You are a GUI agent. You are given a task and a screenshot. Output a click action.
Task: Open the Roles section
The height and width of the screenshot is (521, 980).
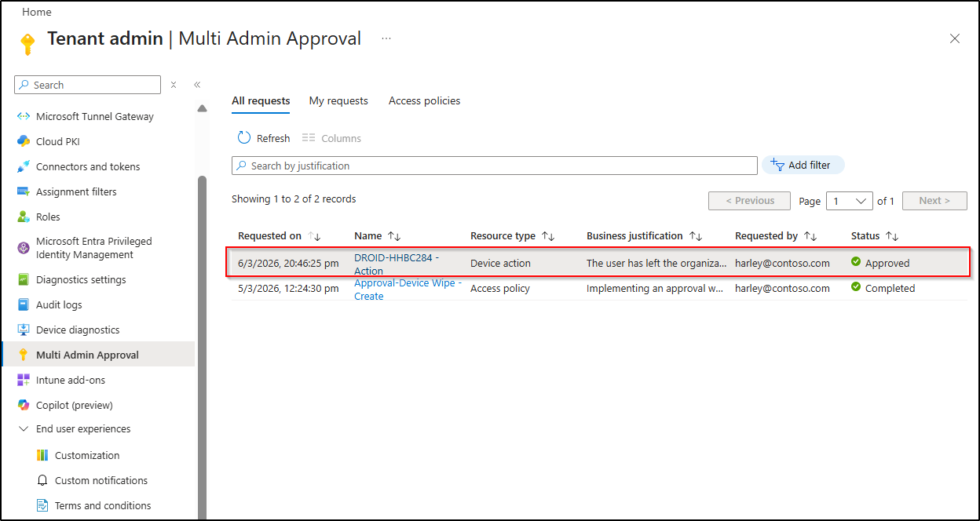click(47, 217)
